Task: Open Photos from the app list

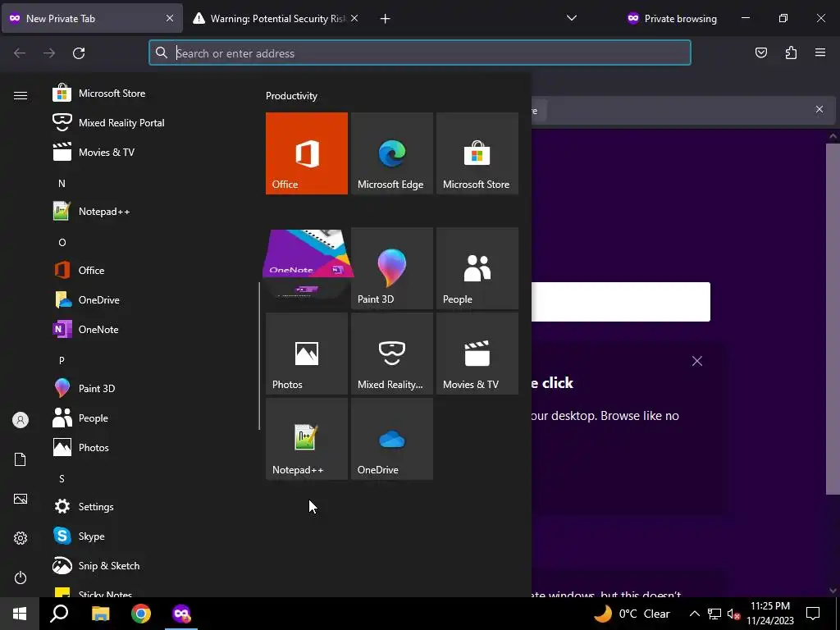Action: pos(150,447)
